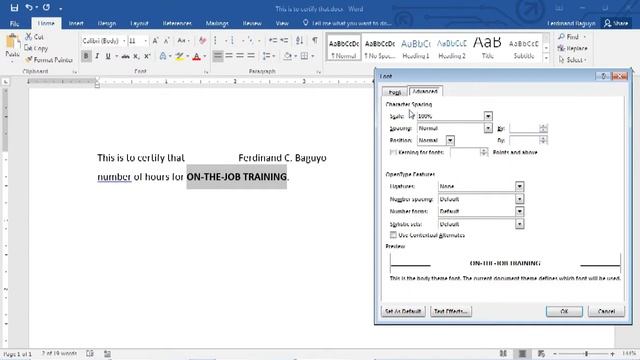Open the Borders menu
The height and width of the screenshot is (360, 640).
[313, 56]
